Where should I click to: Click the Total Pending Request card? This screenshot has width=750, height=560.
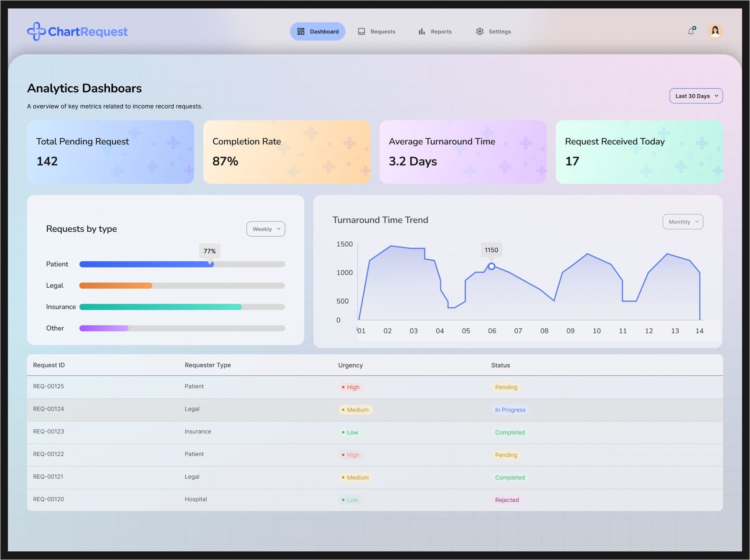tap(111, 152)
